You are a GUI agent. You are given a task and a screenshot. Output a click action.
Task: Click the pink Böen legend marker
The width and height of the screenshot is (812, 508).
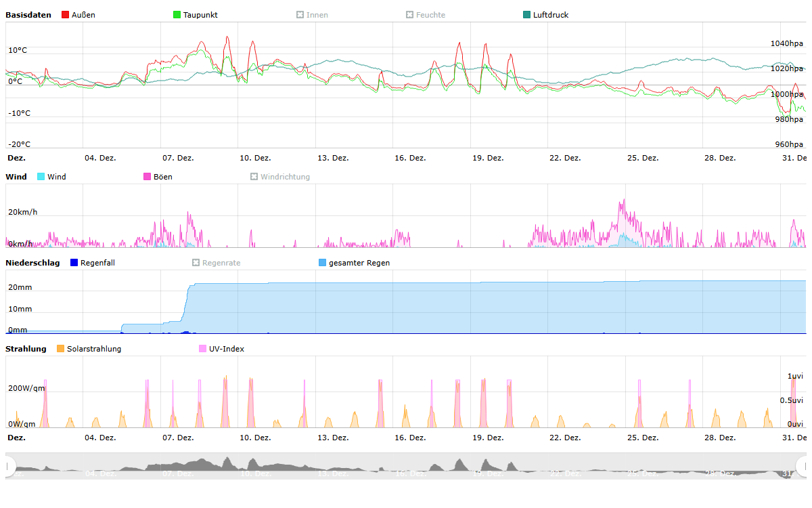tap(148, 177)
